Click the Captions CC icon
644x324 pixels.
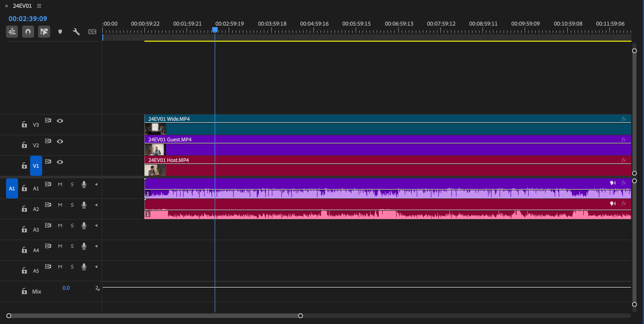(92, 32)
